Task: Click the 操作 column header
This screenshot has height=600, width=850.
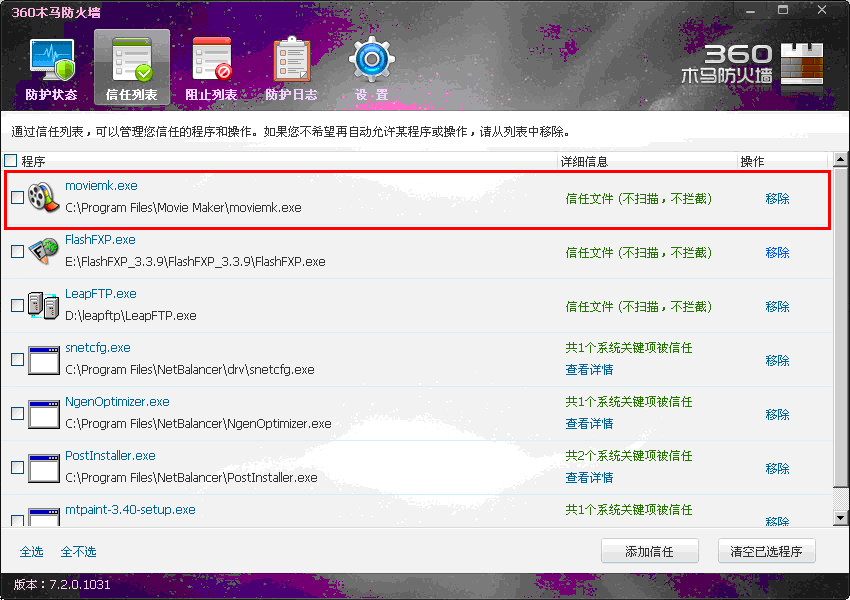Action: (752, 161)
